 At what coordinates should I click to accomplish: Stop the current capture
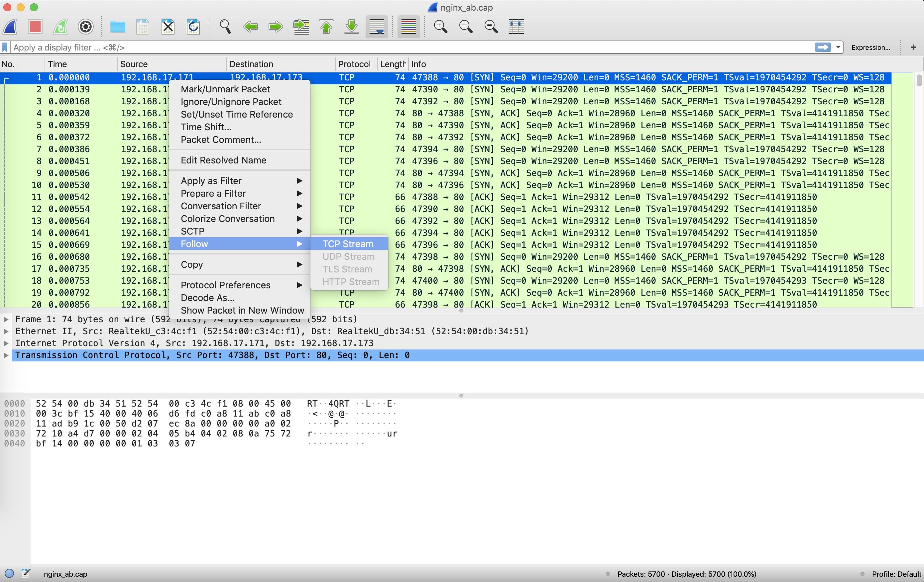click(35, 27)
